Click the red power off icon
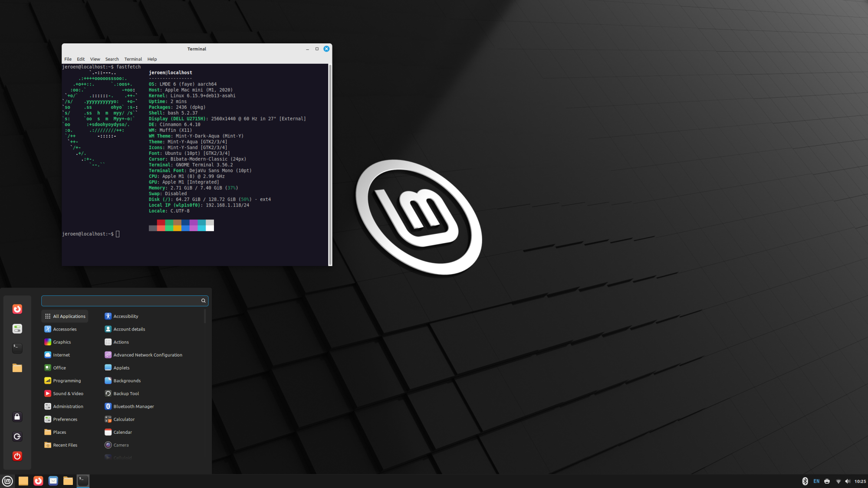Image resolution: width=868 pixels, height=488 pixels. tap(17, 456)
